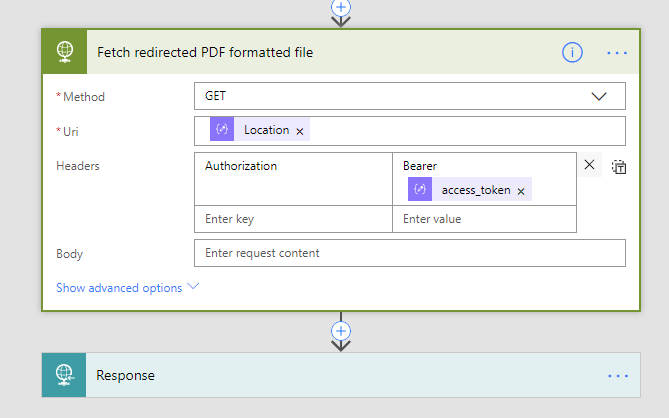Click the HTTP globe icon on Fetch action

pos(64,52)
